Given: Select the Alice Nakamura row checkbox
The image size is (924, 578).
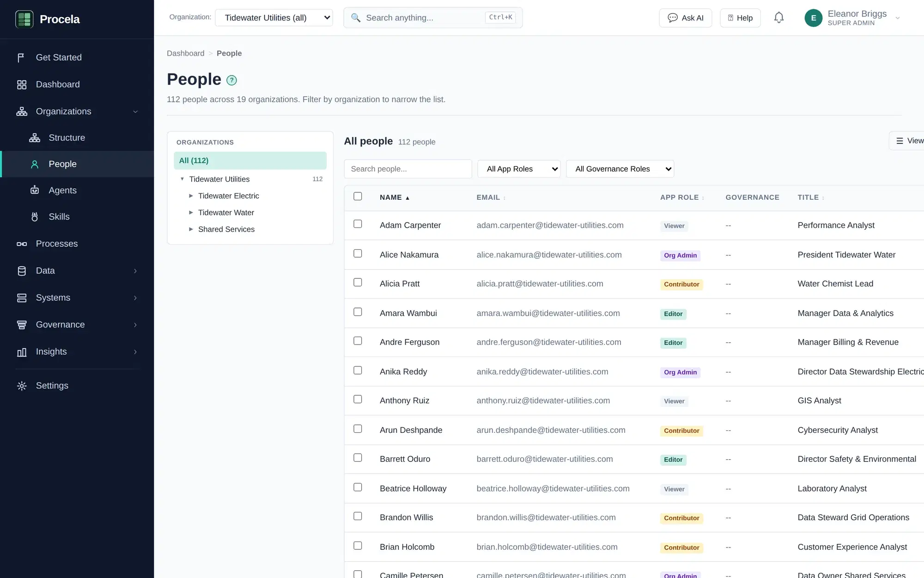Looking at the screenshot, I should tap(358, 253).
